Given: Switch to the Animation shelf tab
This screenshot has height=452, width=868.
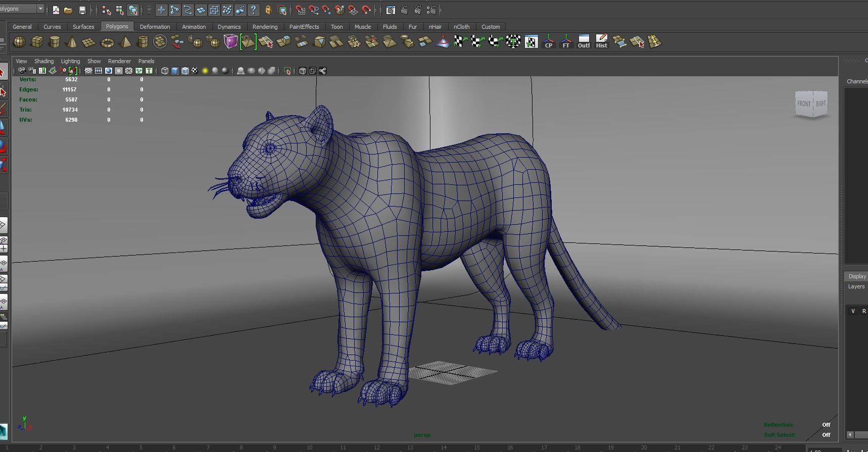Looking at the screenshot, I should click(194, 27).
